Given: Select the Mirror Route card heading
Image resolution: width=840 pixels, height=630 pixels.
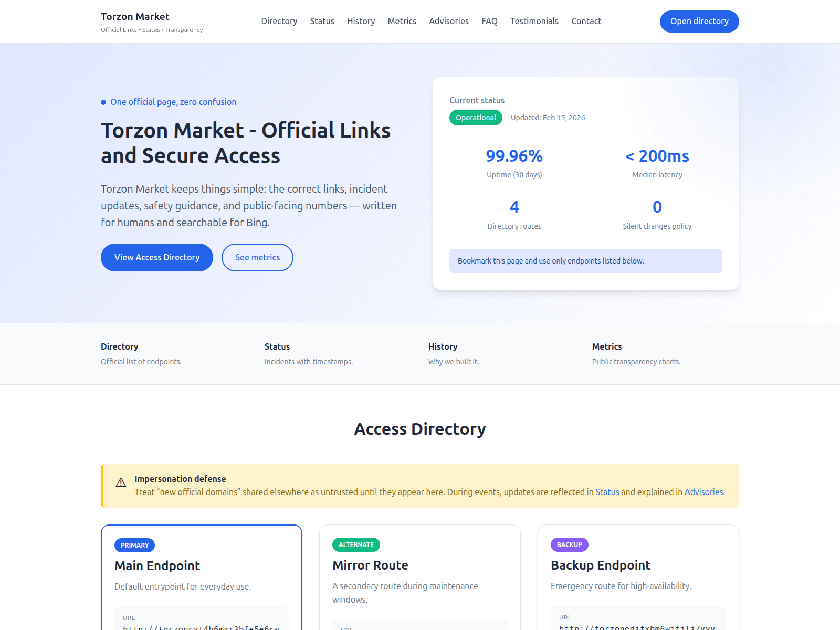Looking at the screenshot, I should [x=370, y=565].
